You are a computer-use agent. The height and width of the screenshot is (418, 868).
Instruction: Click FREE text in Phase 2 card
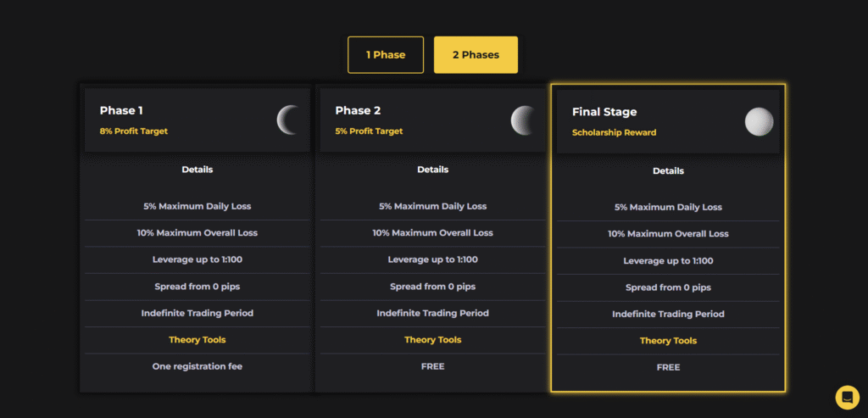coord(432,366)
